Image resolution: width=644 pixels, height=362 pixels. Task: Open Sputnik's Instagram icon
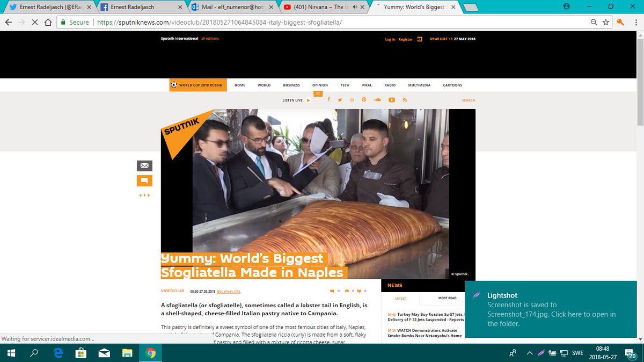tap(352, 100)
